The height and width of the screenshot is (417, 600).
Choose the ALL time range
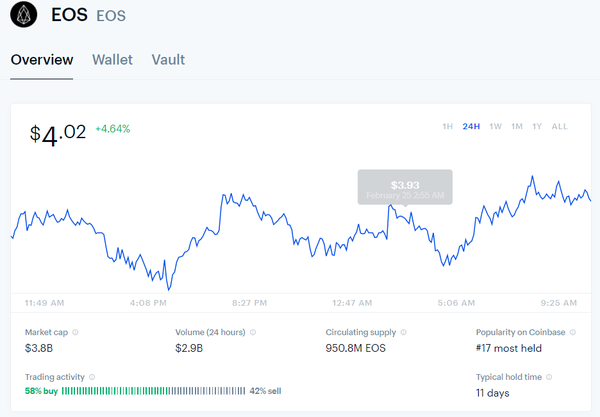pyautogui.click(x=559, y=127)
